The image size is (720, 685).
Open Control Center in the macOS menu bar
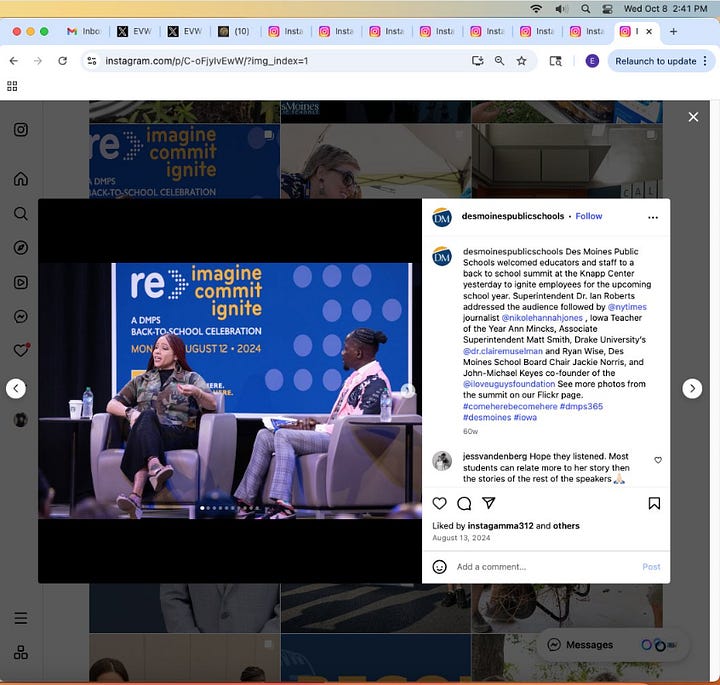(x=607, y=9)
